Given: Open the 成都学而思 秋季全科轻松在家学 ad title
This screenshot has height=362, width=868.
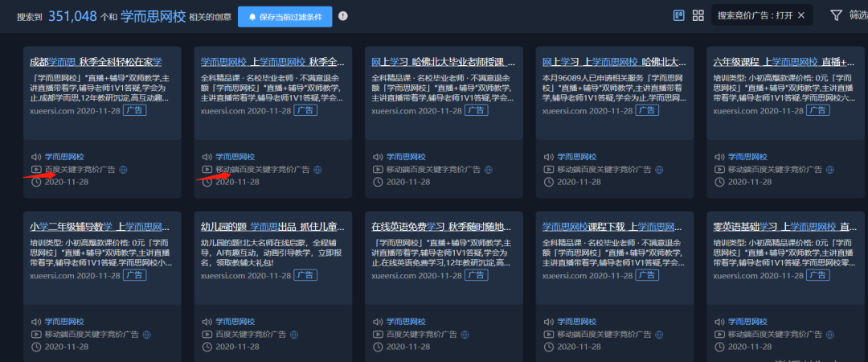Looking at the screenshot, I should click(x=96, y=62).
